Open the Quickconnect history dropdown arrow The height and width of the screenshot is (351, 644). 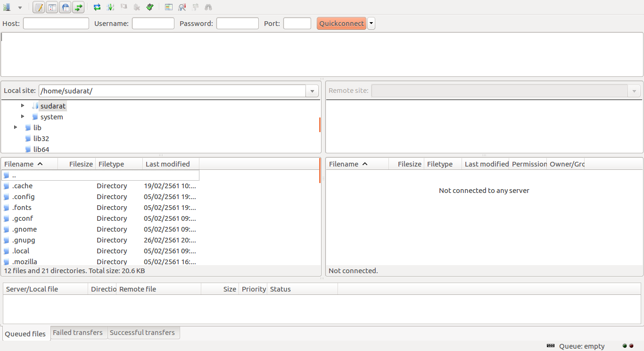pos(372,24)
